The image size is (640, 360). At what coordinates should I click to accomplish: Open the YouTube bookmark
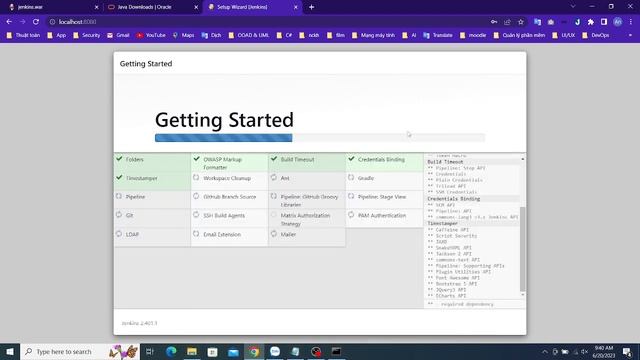(151, 36)
